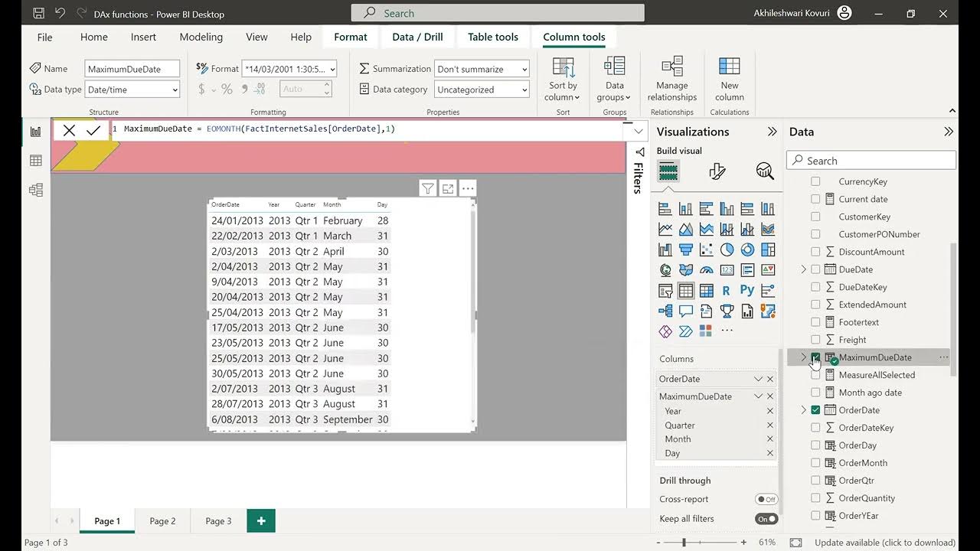Viewport: 980px width, 551px height.
Task: Check the Freight field checkbox
Action: pyautogui.click(x=815, y=340)
